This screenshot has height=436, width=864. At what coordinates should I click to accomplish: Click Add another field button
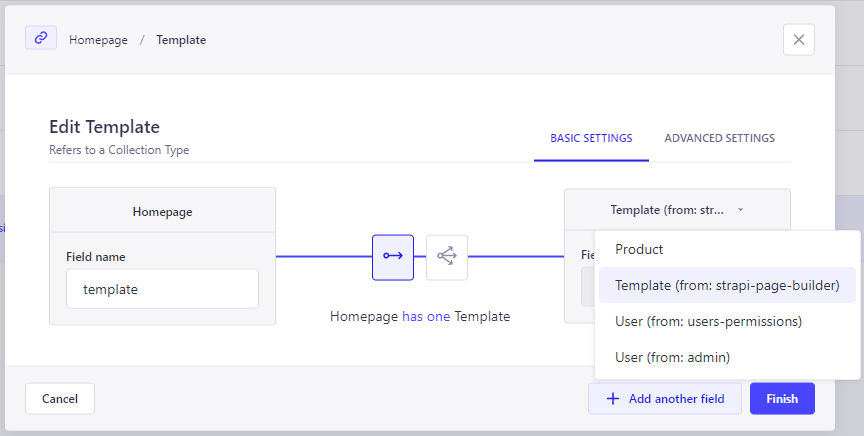[665, 398]
